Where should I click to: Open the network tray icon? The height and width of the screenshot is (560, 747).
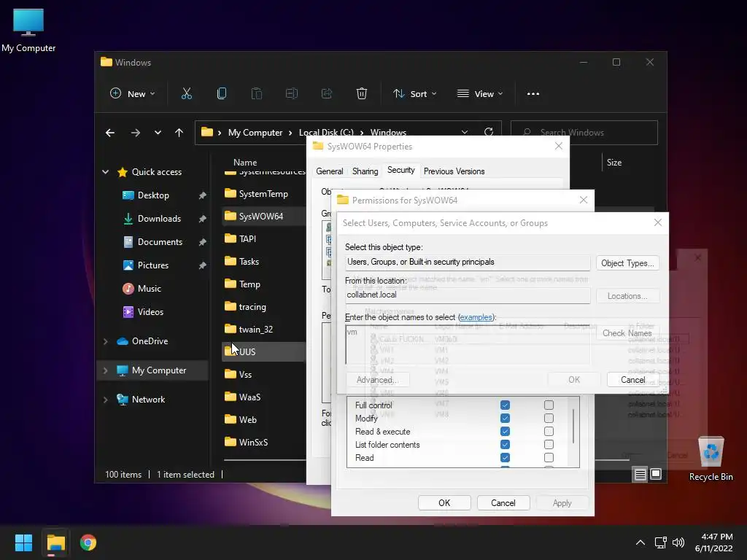660,542
